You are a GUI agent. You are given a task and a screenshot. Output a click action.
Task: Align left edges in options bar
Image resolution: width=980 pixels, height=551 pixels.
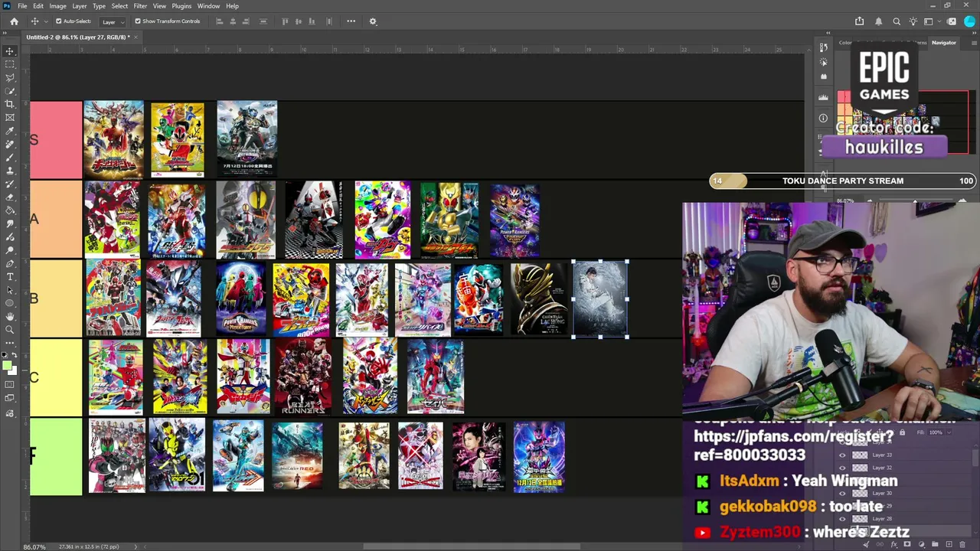coord(220,21)
